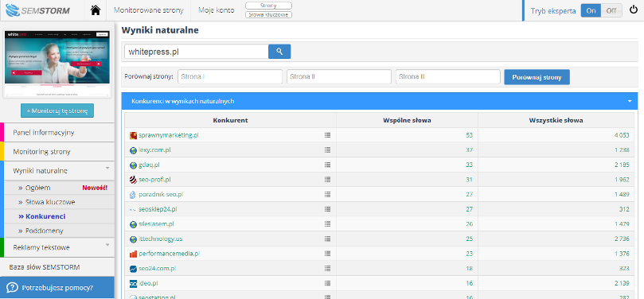The height and width of the screenshot is (299, 644).
Task: Open the sprawnymarketing.pl competitor link
Action: pos(169,135)
